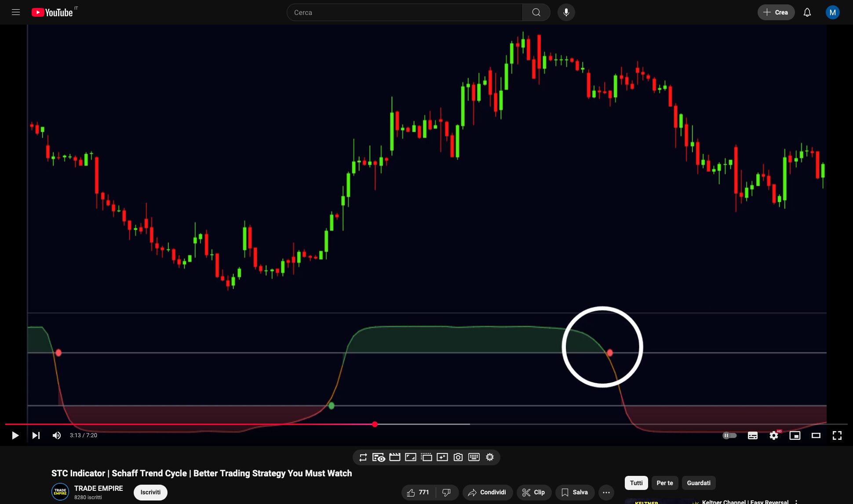Screen dimensions: 853x504
Task: Enable miniplayer mode
Action: (795, 435)
